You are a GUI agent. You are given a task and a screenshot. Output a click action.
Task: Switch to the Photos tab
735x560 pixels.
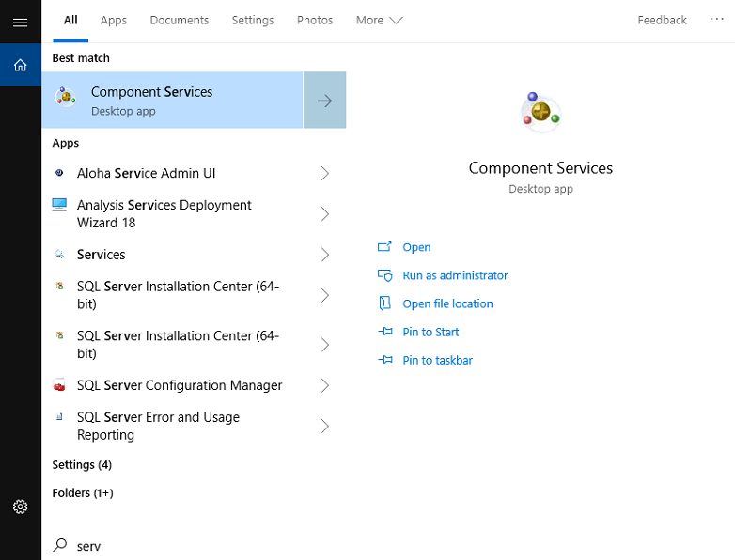[x=315, y=20]
